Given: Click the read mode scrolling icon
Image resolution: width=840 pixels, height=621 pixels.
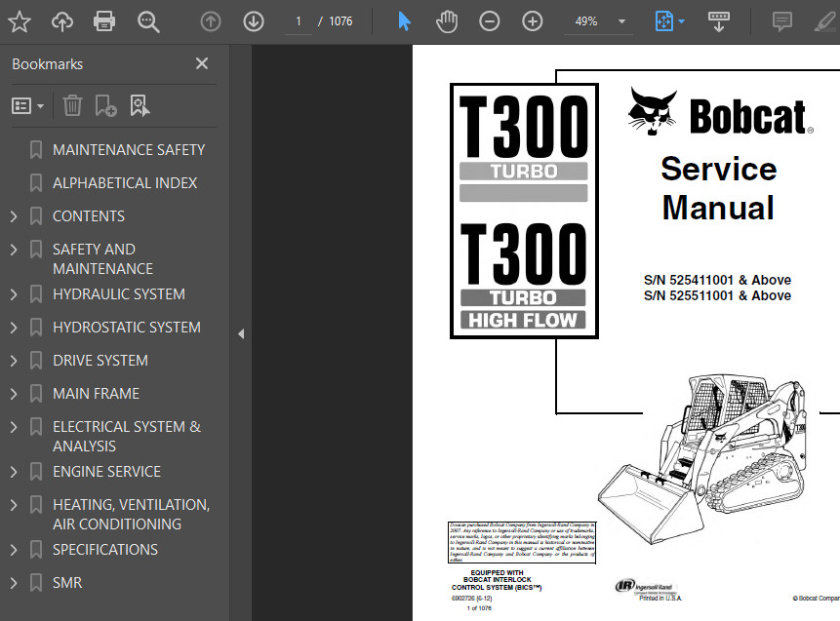Looking at the screenshot, I should click(x=718, y=21).
